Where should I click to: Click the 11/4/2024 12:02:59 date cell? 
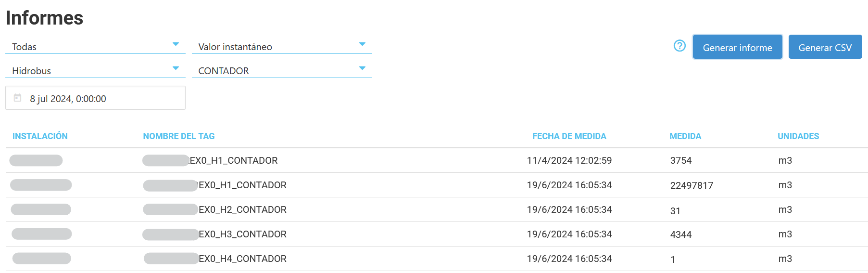[x=569, y=161]
